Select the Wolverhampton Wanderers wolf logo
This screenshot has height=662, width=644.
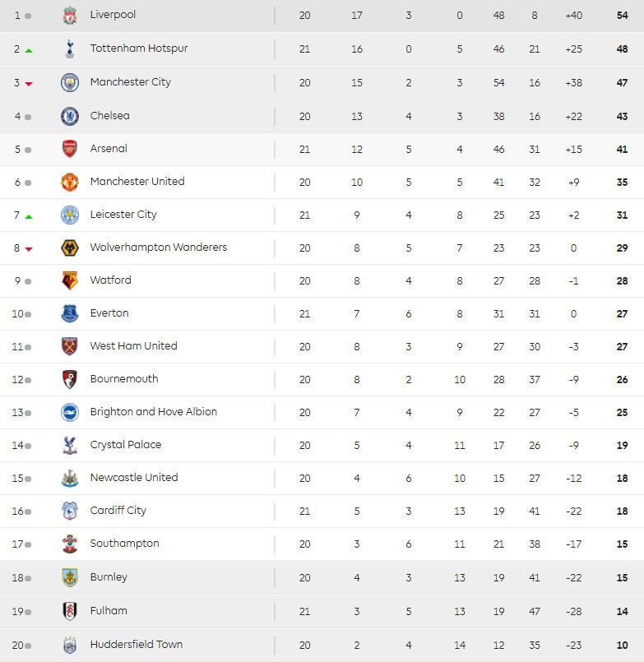coord(70,248)
